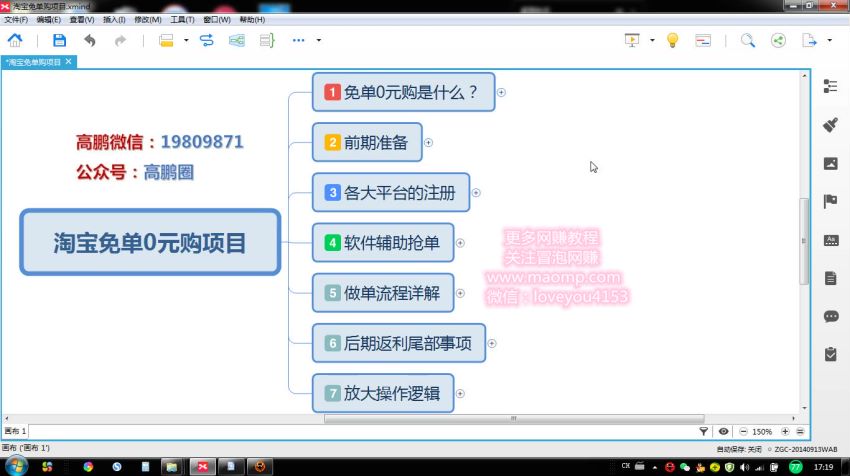Open the 文件(F) menu
The image size is (850, 476).
(16, 20)
